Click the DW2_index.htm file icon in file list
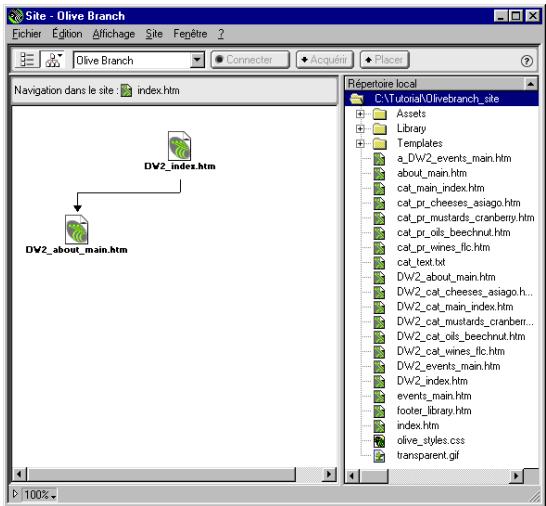The image size is (546, 506). coord(379,381)
